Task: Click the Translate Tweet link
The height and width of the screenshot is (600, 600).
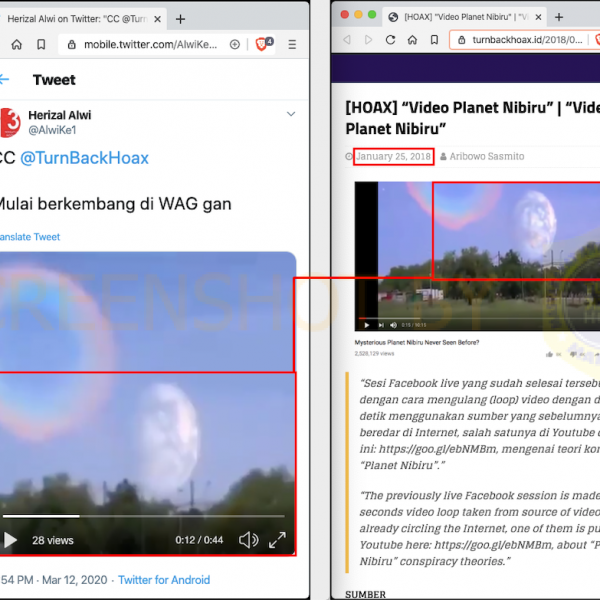Action: point(30,237)
